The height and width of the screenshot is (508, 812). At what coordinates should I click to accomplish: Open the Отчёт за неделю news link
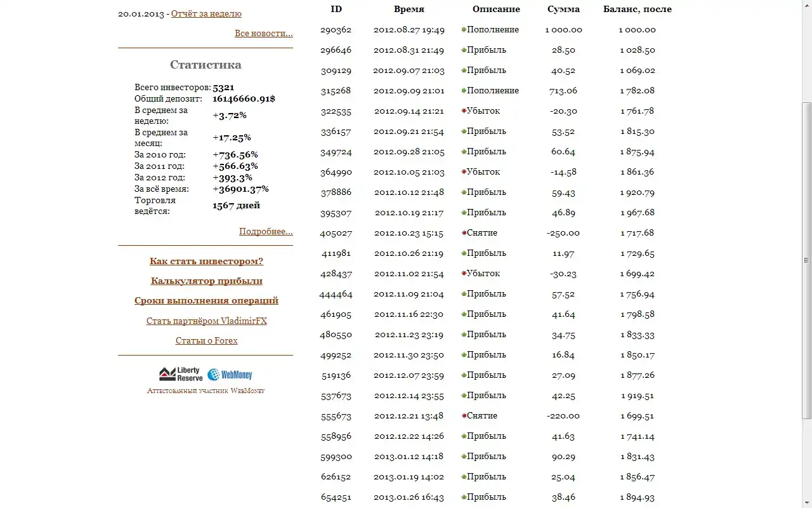206,13
